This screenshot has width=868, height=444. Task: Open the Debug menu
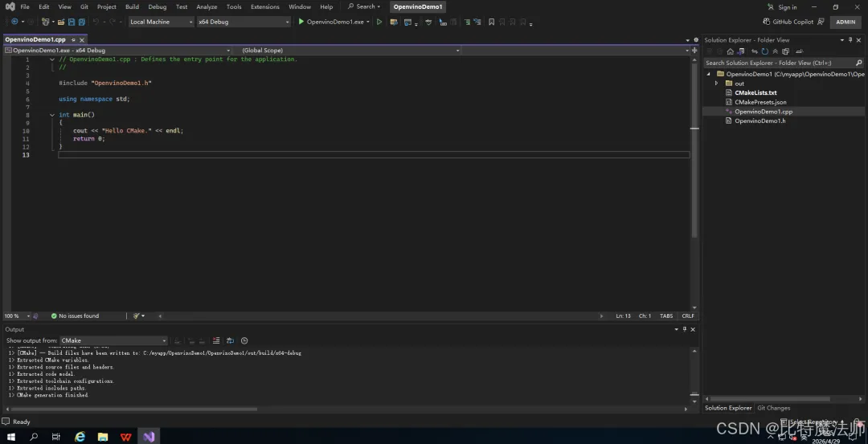point(158,6)
